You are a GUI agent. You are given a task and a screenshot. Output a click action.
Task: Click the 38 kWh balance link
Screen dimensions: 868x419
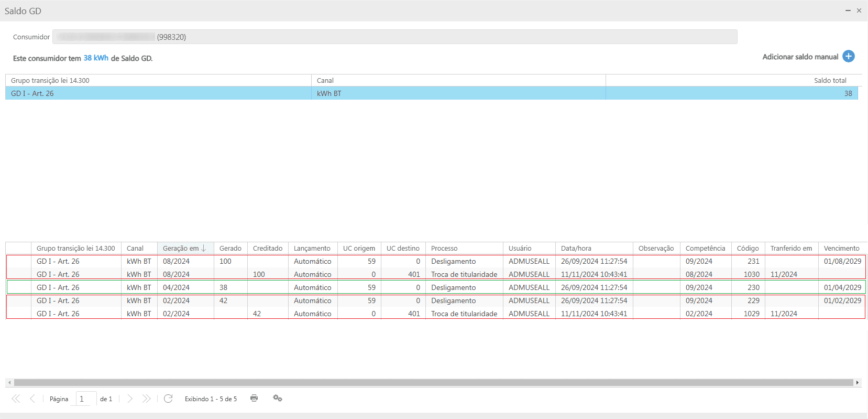click(x=96, y=58)
